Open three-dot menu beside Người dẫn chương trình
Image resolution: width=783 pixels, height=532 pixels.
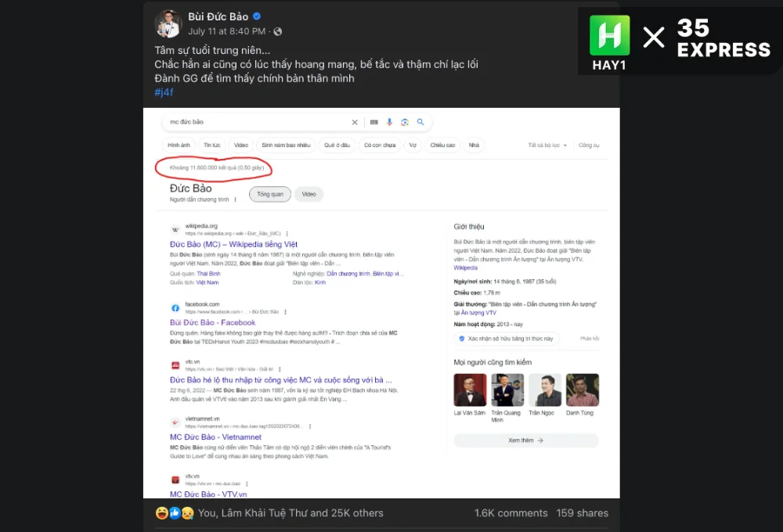[235, 199]
